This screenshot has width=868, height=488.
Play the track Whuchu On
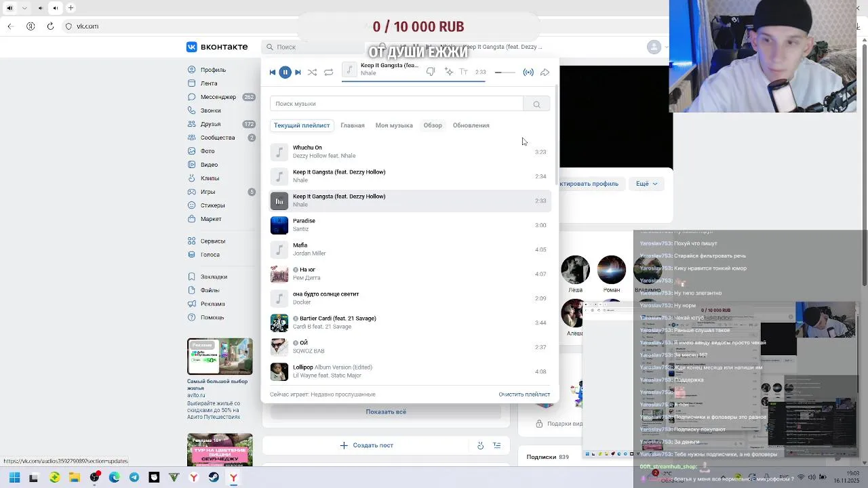[410, 152]
